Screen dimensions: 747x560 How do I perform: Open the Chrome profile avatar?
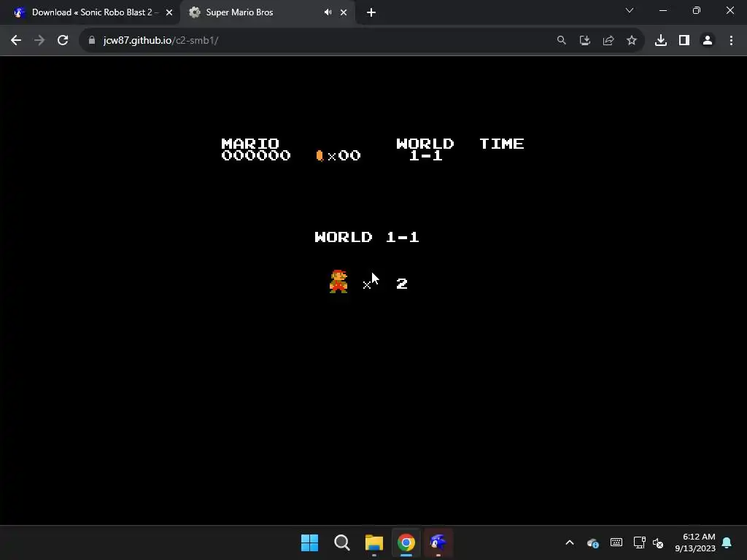[708, 41]
